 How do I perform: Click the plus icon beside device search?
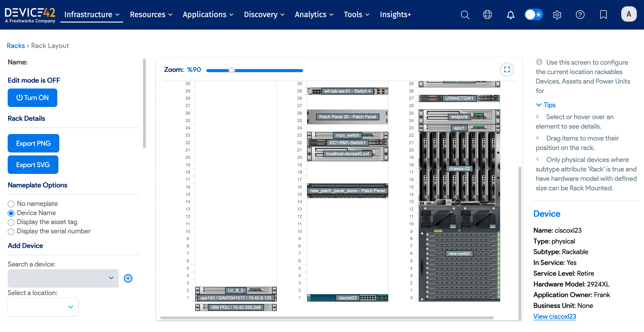pyautogui.click(x=128, y=278)
